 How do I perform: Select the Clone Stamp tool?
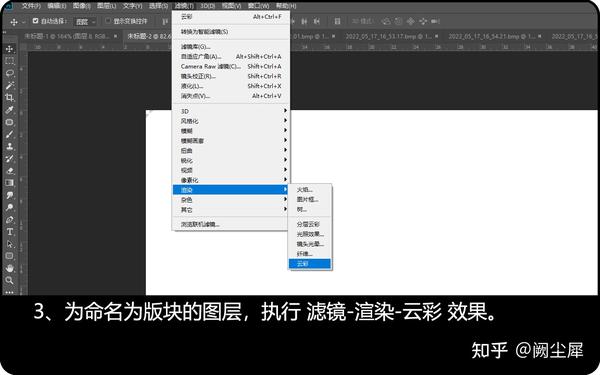point(10,146)
